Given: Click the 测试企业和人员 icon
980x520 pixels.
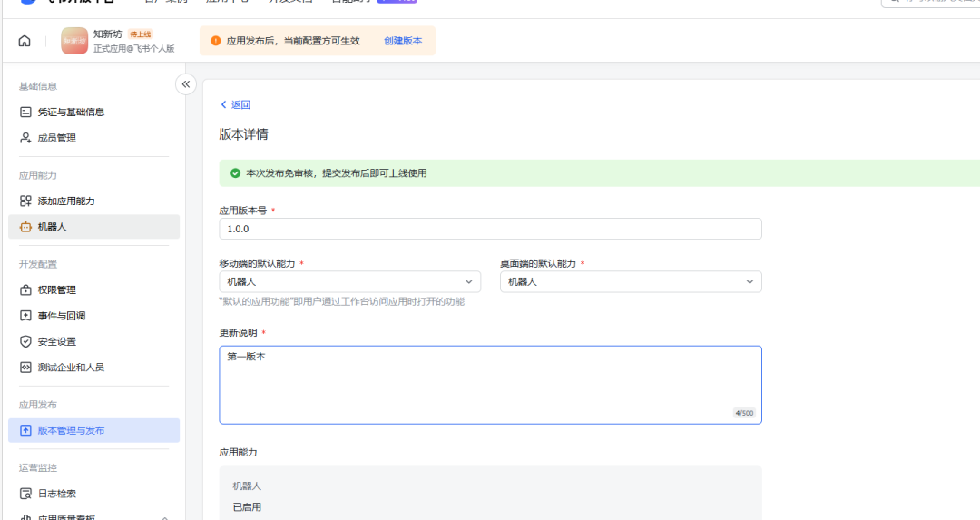Looking at the screenshot, I should [25, 368].
